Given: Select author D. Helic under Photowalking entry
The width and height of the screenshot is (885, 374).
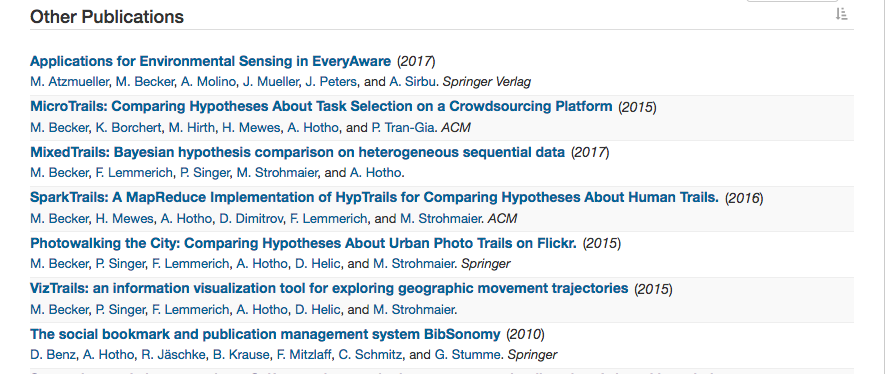Looking at the screenshot, I should [x=318, y=264].
